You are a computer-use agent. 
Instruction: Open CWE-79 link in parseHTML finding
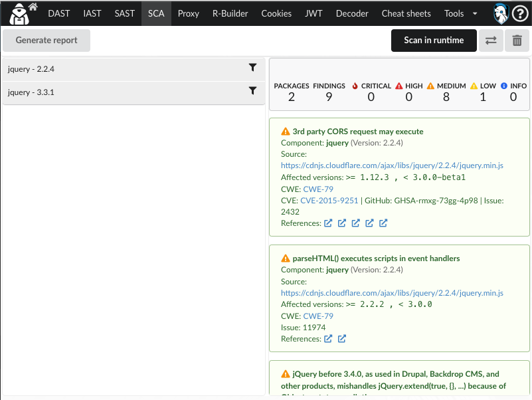click(x=318, y=316)
